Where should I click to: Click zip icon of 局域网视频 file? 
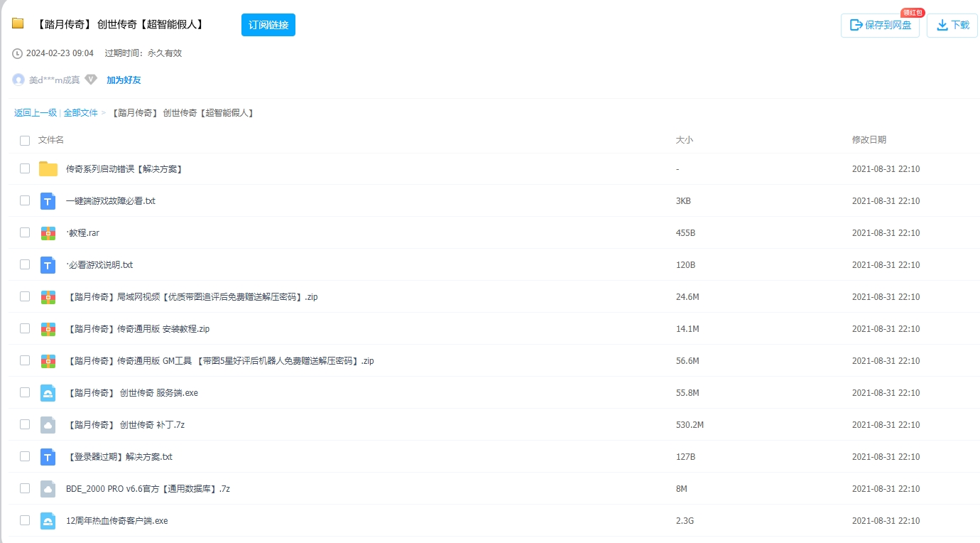(x=48, y=297)
